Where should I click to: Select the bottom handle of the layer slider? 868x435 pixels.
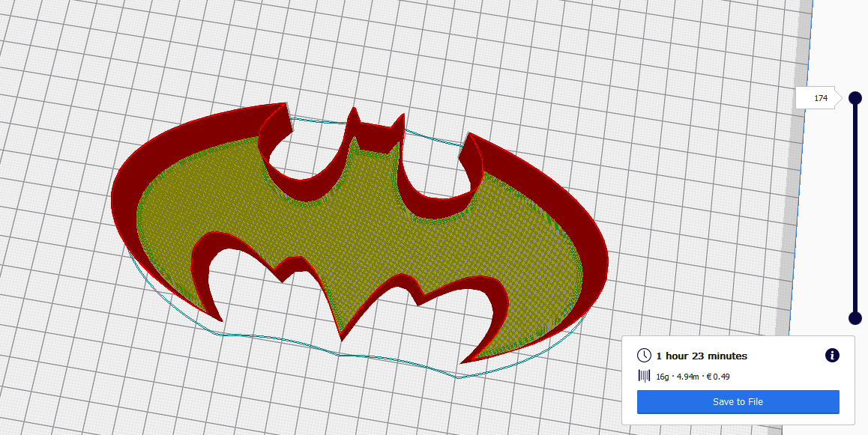pos(855,319)
